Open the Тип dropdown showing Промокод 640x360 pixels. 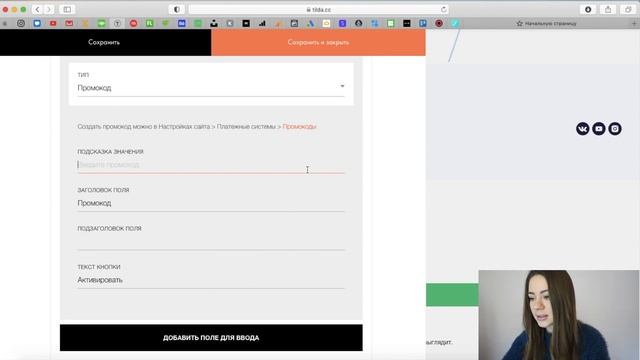211,88
